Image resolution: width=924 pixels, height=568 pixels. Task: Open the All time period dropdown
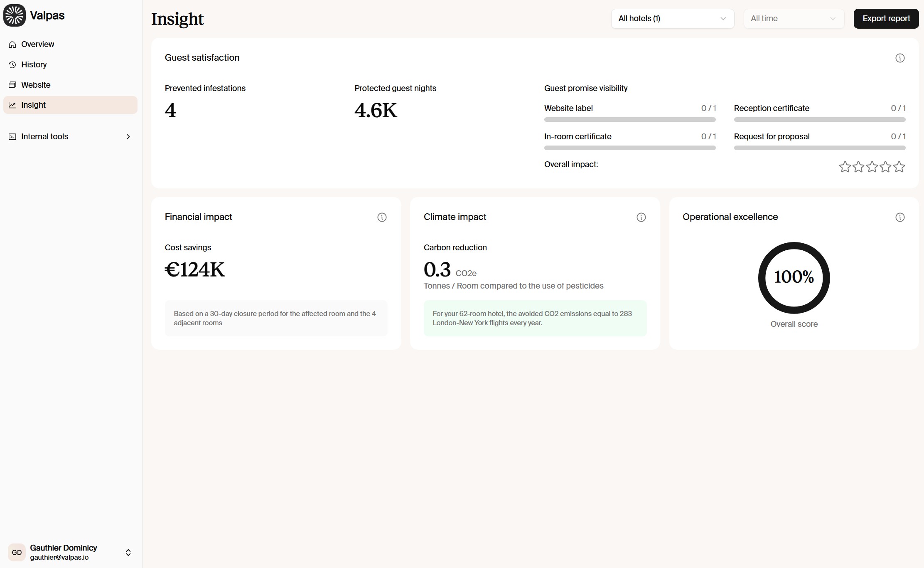coord(793,19)
